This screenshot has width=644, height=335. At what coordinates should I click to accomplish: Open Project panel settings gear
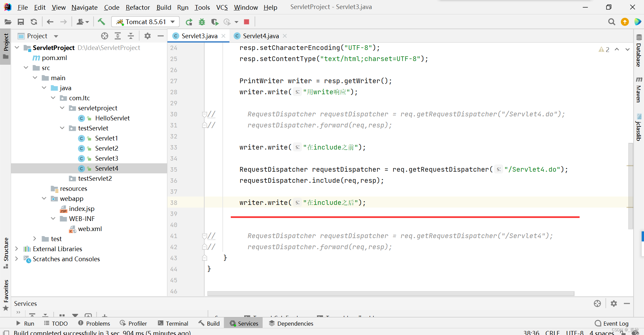click(x=148, y=36)
